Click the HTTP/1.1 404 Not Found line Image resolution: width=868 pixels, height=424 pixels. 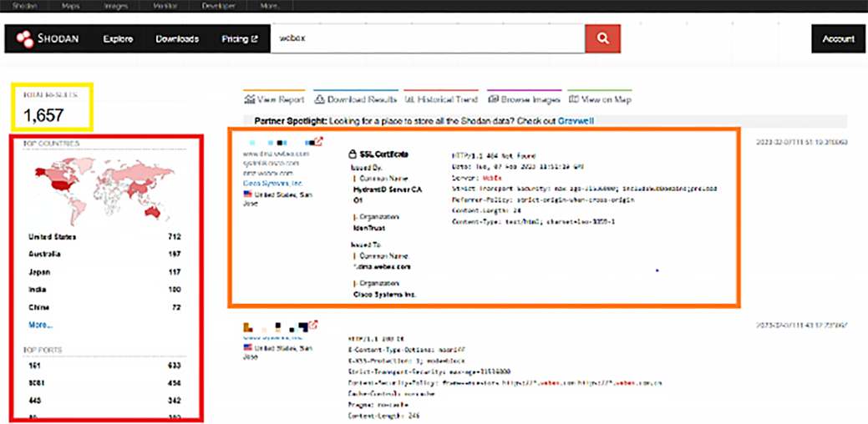pyautogui.click(x=494, y=156)
